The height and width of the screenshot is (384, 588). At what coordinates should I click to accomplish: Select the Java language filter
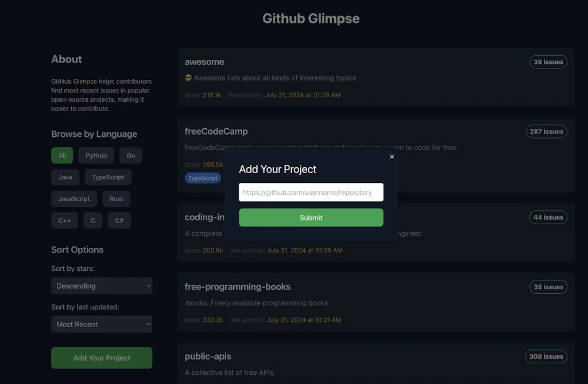[x=65, y=177]
